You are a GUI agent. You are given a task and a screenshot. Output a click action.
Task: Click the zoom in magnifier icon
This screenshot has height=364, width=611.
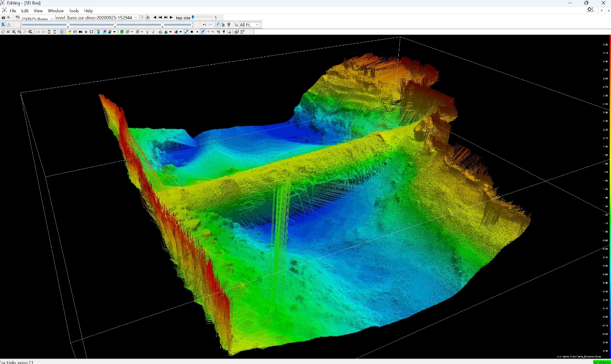tap(14, 32)
